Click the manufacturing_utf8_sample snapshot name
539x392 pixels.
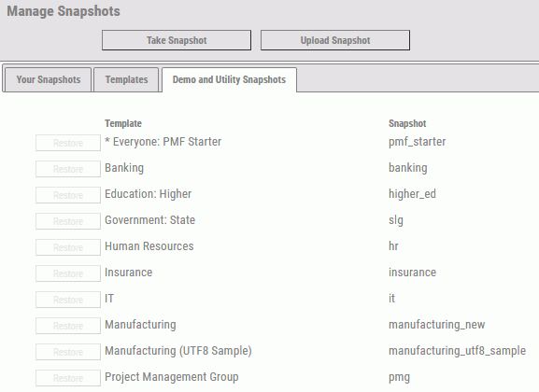[x=457, y=351]
